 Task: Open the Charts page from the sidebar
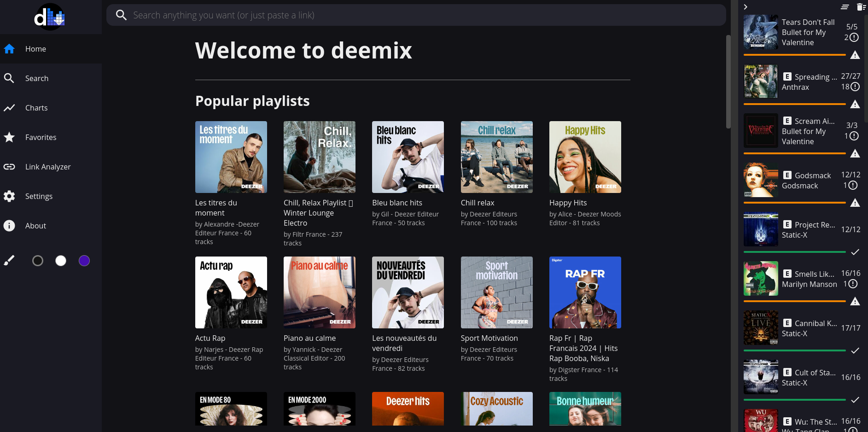click(x=36, y=108)
